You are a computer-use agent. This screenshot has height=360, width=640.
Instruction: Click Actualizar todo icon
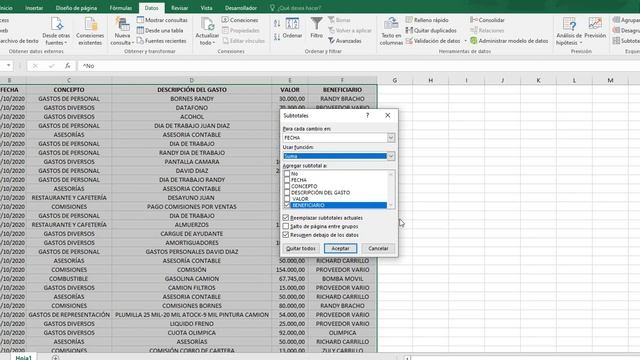tap(207, 24)
